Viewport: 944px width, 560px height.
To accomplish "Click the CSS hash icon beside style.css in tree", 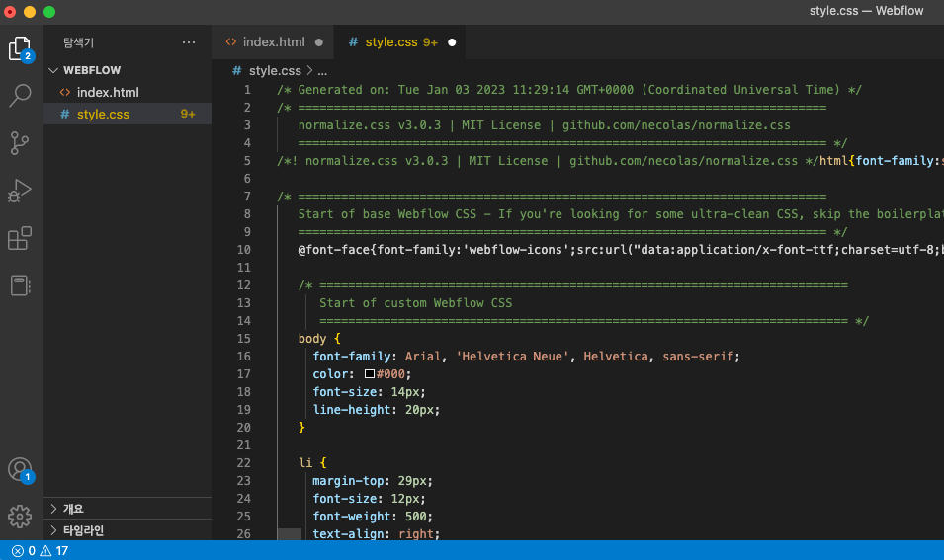I will pos(65,115).
